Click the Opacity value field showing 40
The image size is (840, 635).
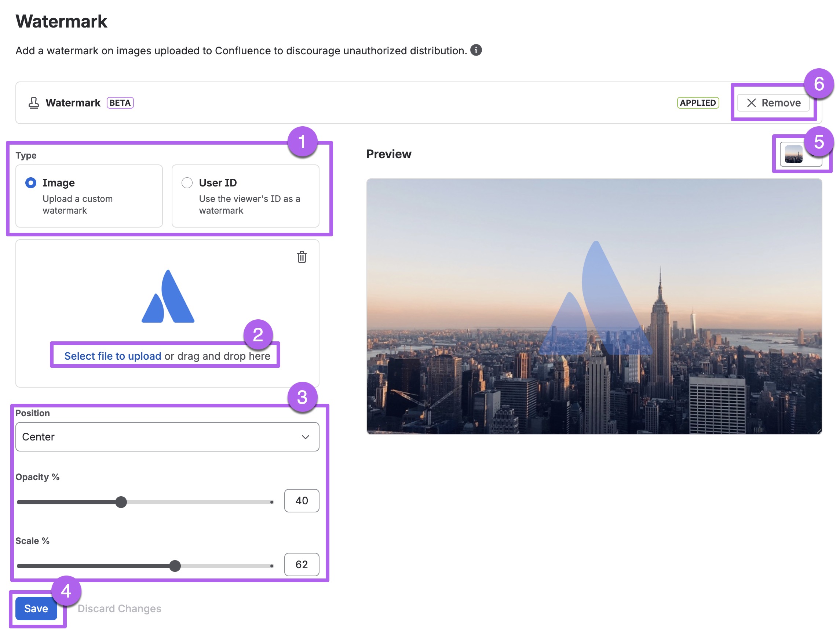301,501
